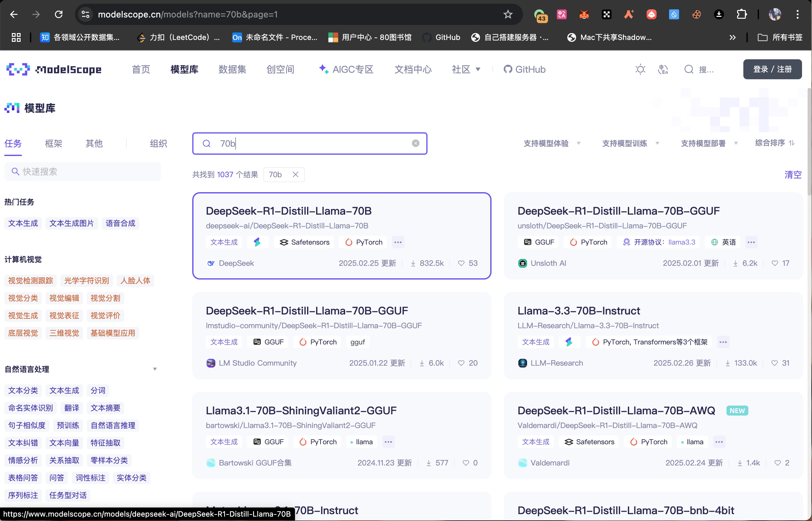Select the 三维视觉 task tag
The image size is (812, 521).
coord(64,333)
